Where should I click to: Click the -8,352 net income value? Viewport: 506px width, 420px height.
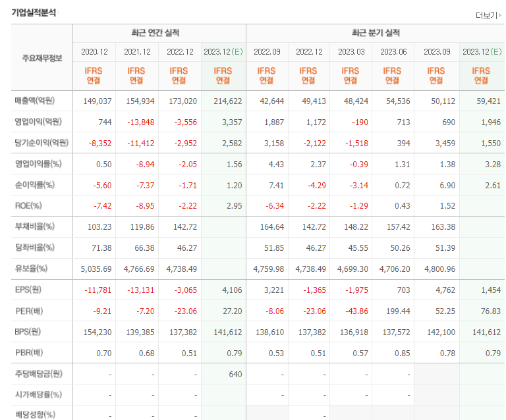tap(100, 144)
